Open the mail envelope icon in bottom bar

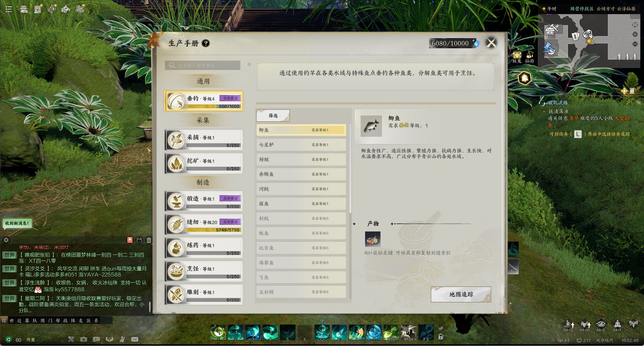pyautogui.click(x=135, y=339)
